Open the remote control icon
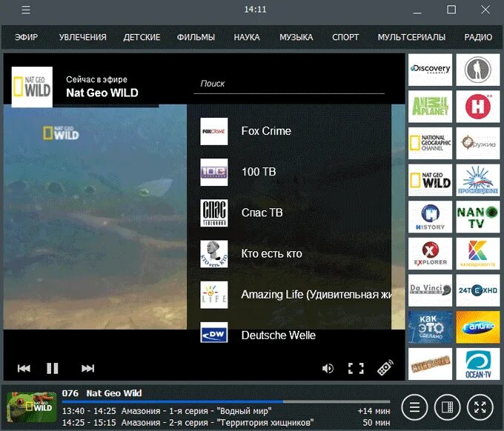Viewport: 504px width, 431px height. (385, 368)
